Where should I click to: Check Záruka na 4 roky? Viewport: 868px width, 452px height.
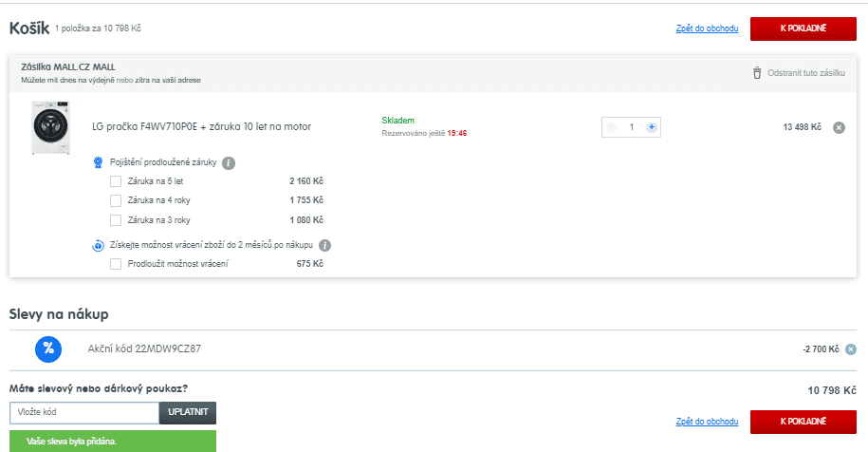(116, 200)
